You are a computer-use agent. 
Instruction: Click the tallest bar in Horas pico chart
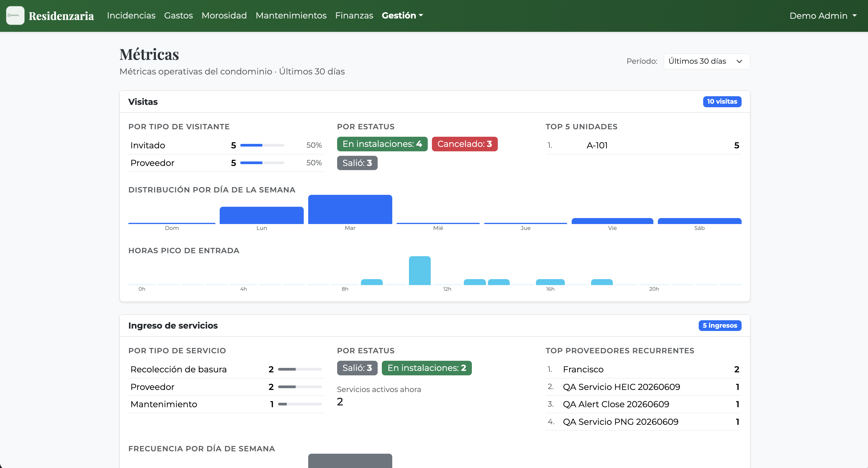(x=419, y=271)
